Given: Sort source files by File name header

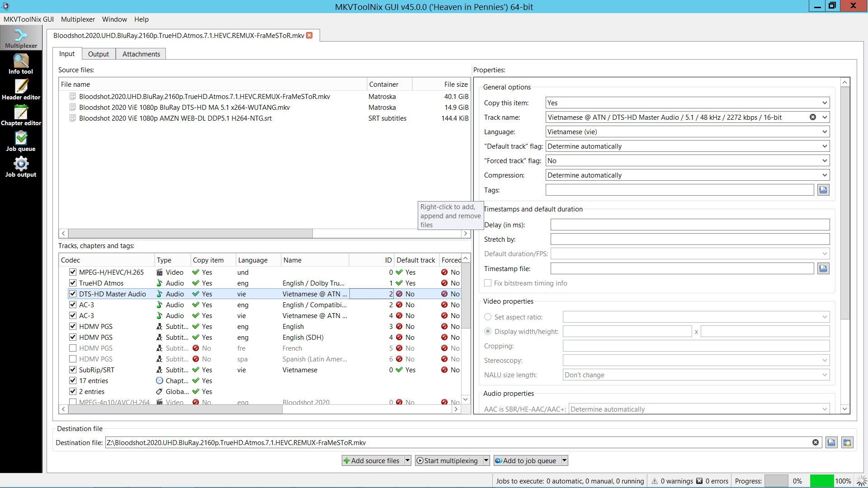Looking at the screenshot, I should point(212,84).
